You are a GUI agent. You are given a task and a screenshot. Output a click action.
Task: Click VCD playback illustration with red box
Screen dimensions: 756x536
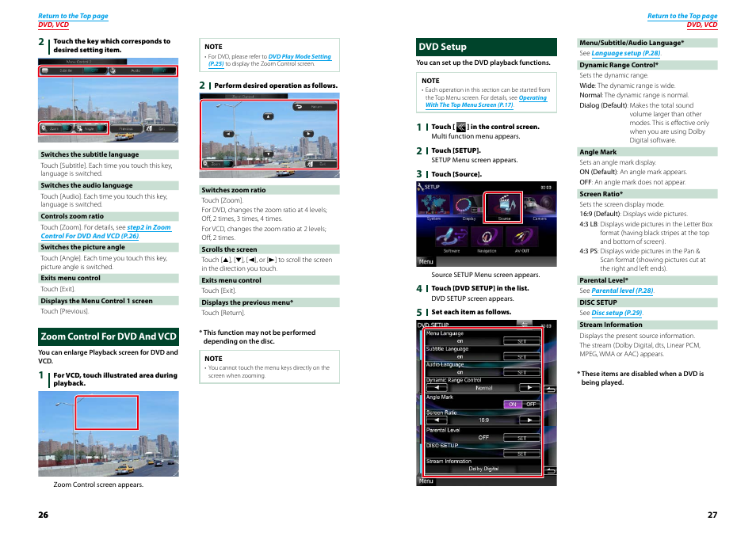109,434
